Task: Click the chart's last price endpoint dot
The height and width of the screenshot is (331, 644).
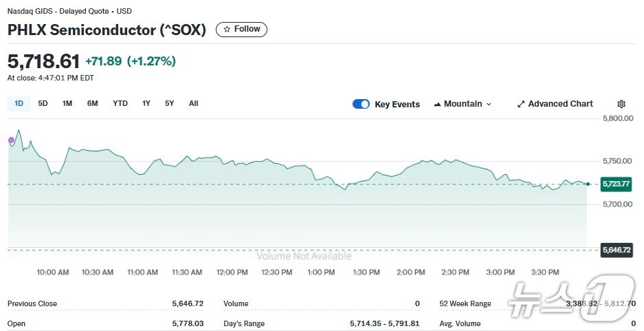Action: (588, 184)
